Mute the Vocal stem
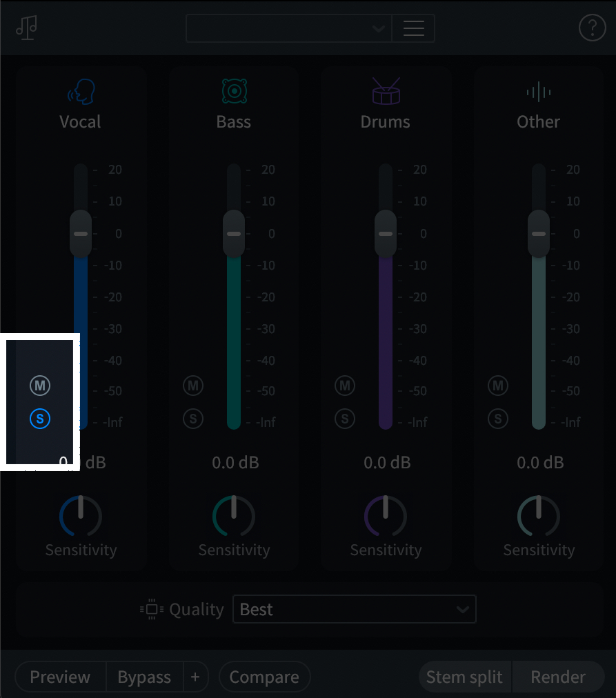The width and height of the screenshot is (616, 698). (x=40, y=386)
